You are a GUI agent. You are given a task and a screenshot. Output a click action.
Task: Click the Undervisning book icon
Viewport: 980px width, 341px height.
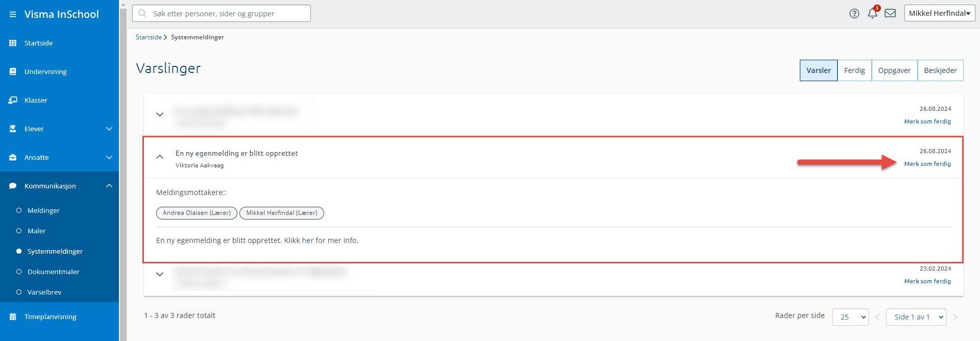point(13,71)
